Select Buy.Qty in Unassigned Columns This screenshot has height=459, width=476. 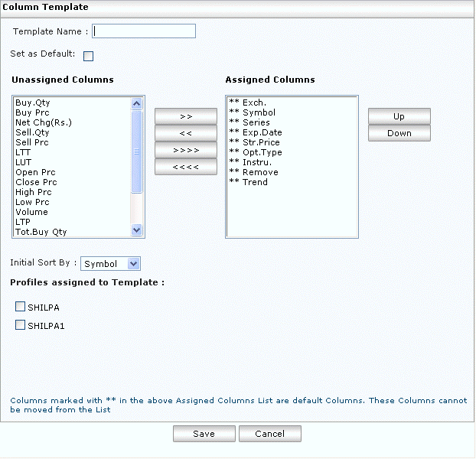[33, 103]
